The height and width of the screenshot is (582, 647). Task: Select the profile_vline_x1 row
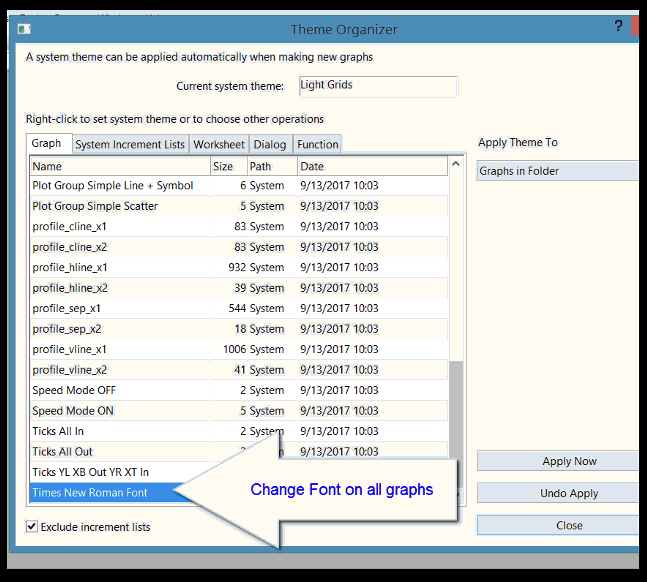[x=239, y=349]
